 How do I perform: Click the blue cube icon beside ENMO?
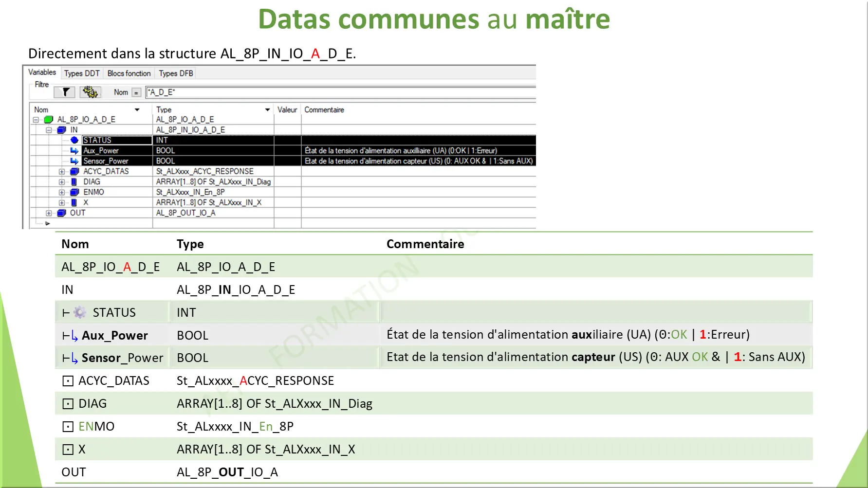(x=74, y=192)
